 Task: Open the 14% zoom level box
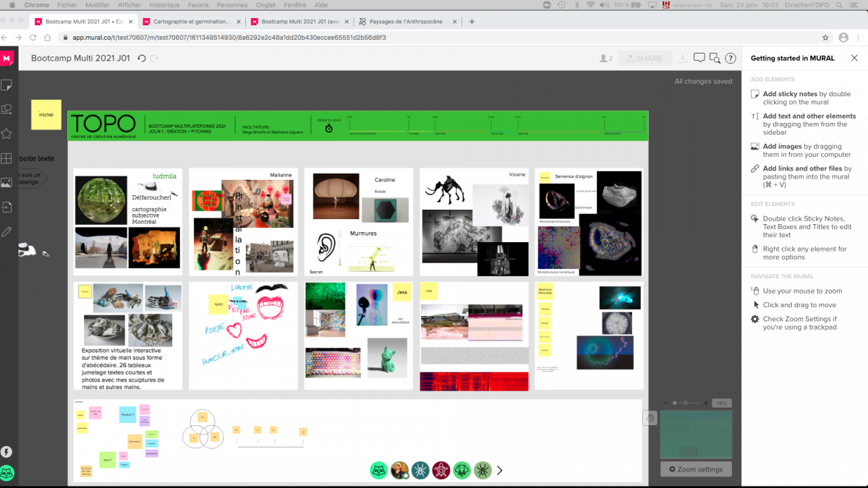click(x=722, y=403)
